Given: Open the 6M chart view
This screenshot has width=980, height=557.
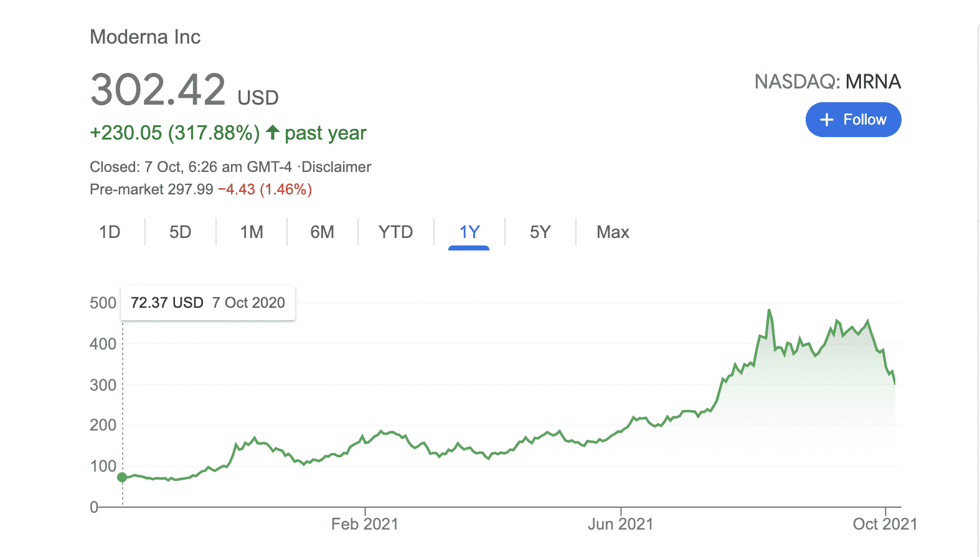Looking at the screenshot, I should coord(322,232).
